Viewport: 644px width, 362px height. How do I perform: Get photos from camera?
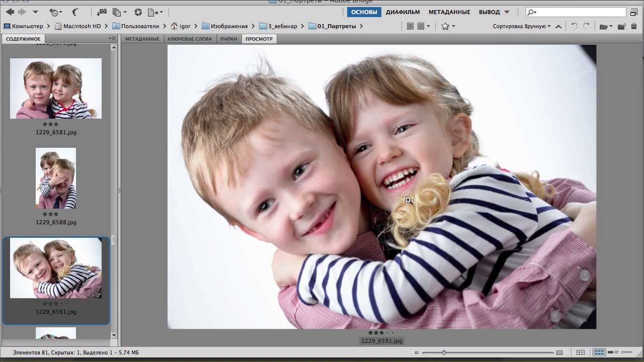coord(101,12)
